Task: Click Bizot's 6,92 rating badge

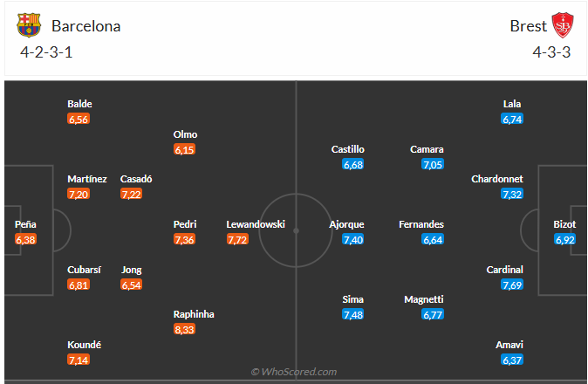Action: [564, 239]
